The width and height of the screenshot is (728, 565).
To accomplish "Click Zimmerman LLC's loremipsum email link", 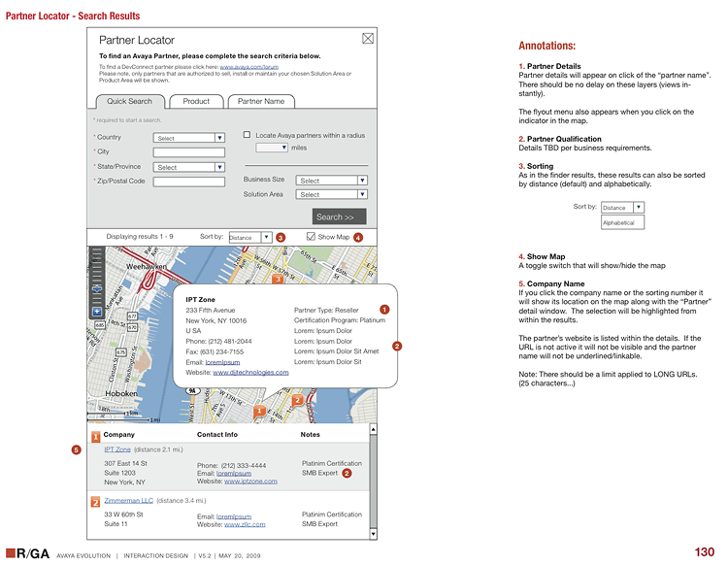I will point(234,516).
